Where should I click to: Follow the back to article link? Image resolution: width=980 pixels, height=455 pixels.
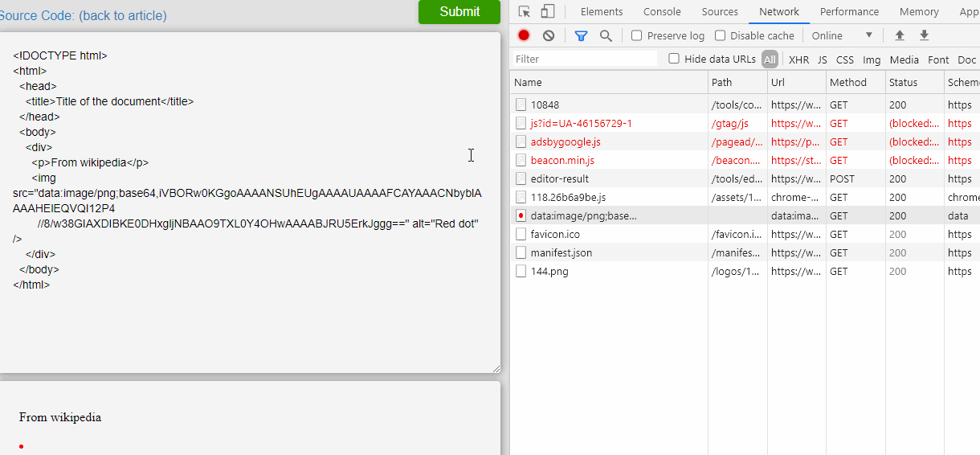pos(123,15)
